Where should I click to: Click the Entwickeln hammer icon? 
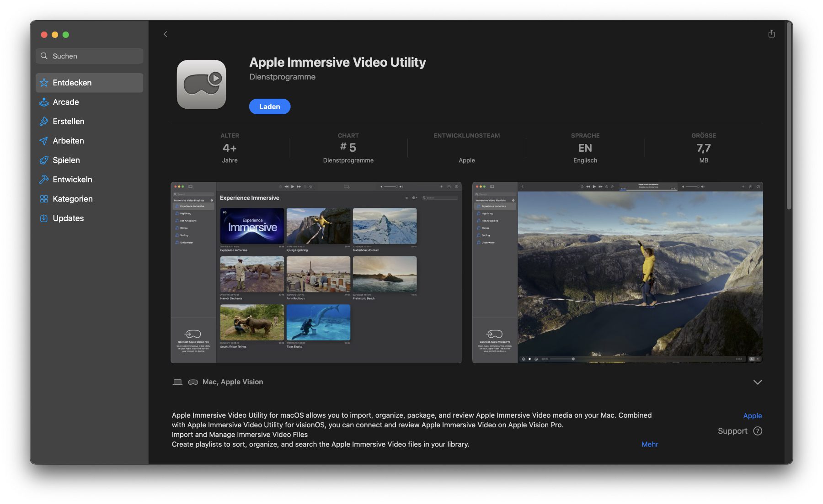click(44, 180)
